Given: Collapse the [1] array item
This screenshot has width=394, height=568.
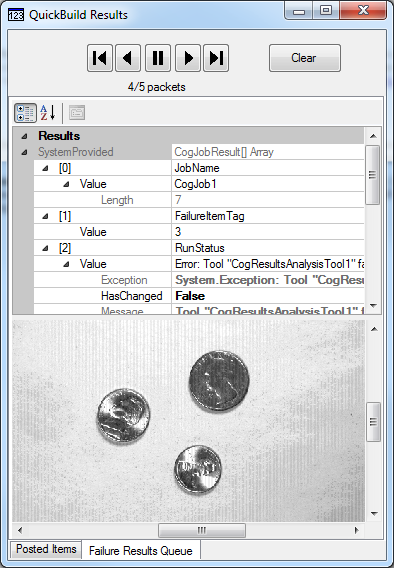Looking at the screenshot, I should tap(45, 216).
